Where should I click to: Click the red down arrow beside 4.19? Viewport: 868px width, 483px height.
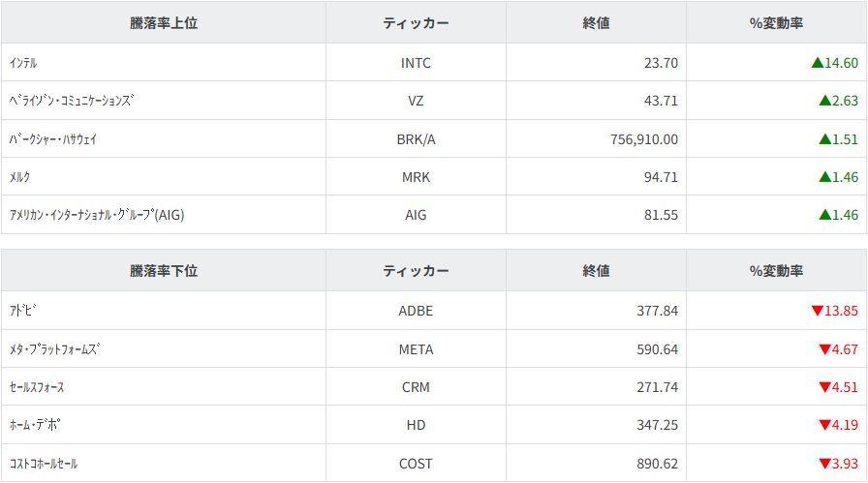click(824, 425)
